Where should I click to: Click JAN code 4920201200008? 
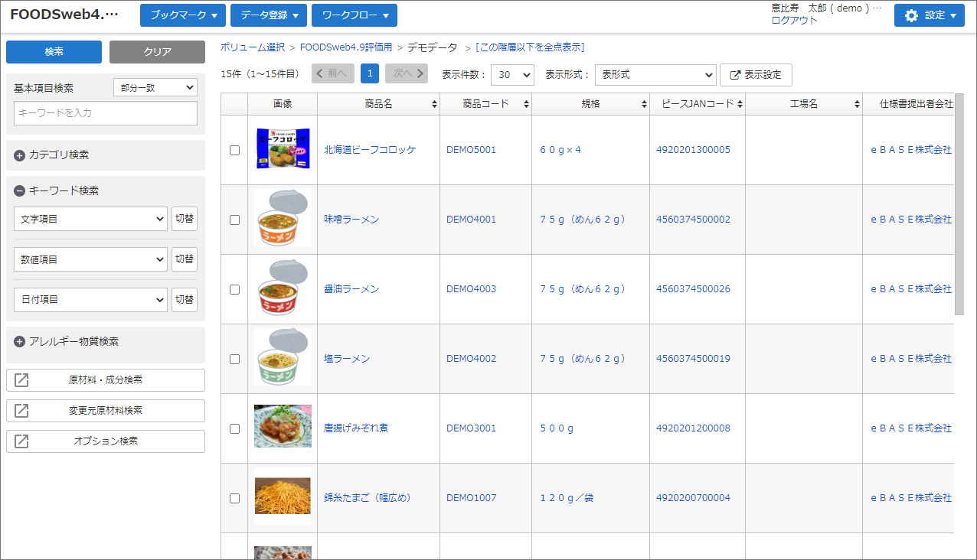point(693,428)
